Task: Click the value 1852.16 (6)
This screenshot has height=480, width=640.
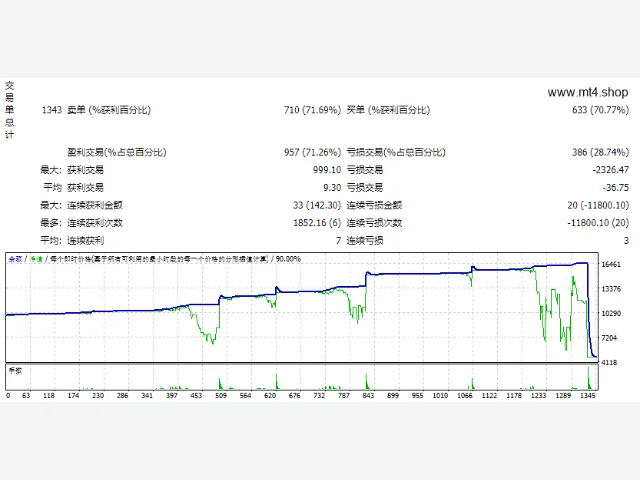Action: [x=317, y=223]
